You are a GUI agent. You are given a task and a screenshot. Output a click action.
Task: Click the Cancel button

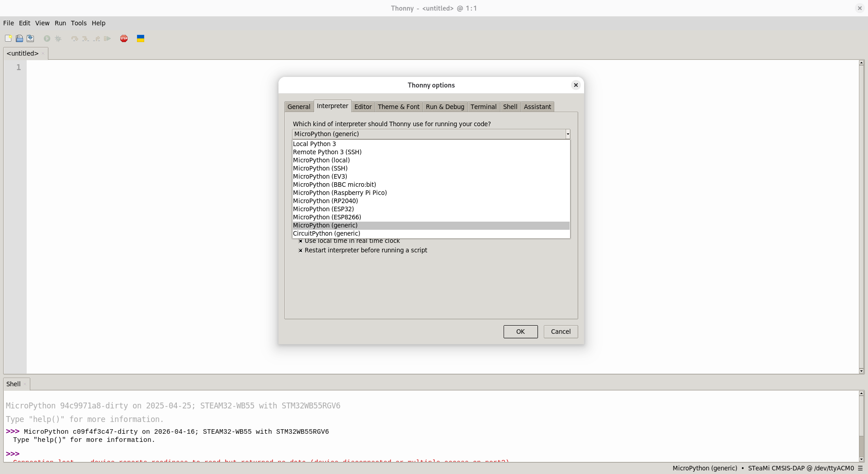pos(561,332)
